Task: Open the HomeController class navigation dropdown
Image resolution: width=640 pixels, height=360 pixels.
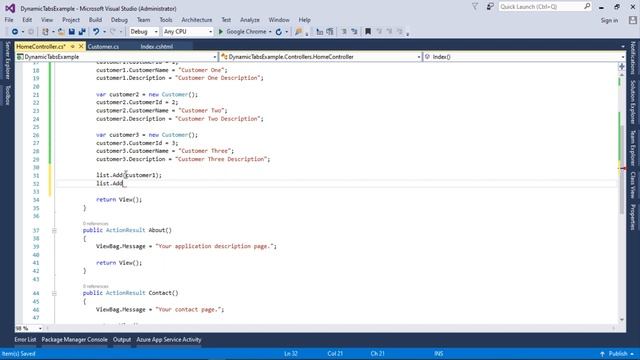Action: [321, 57]
